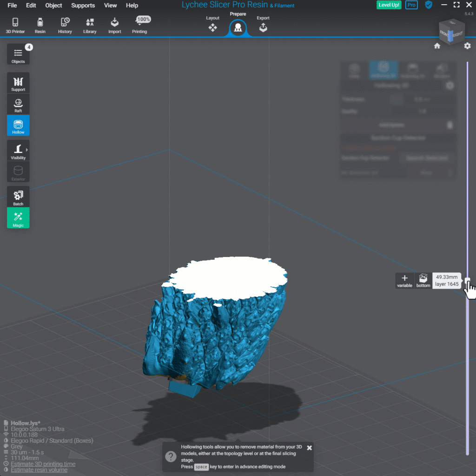Open the Raft tool
This screenshot has height=476, width=476.
(x=18, y=104)
